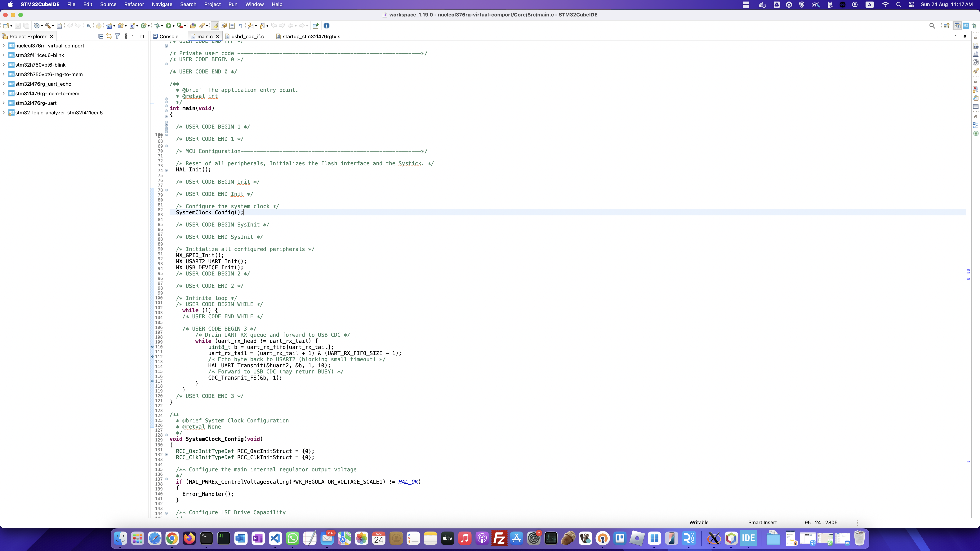Viewport: 980px width, 551px height.
Task: Open the Problems view icon in right trim
Action: 976,89
